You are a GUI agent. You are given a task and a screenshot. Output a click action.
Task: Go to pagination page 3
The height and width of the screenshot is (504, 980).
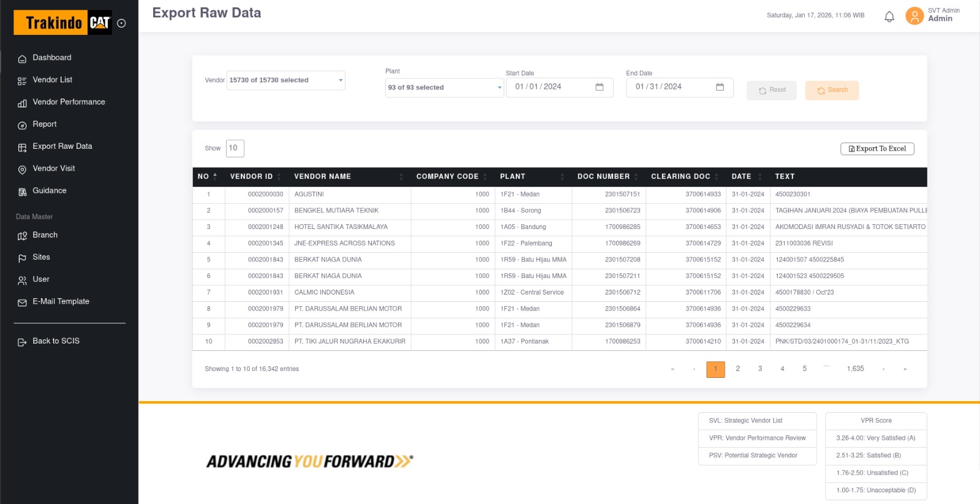pos(760,369)
